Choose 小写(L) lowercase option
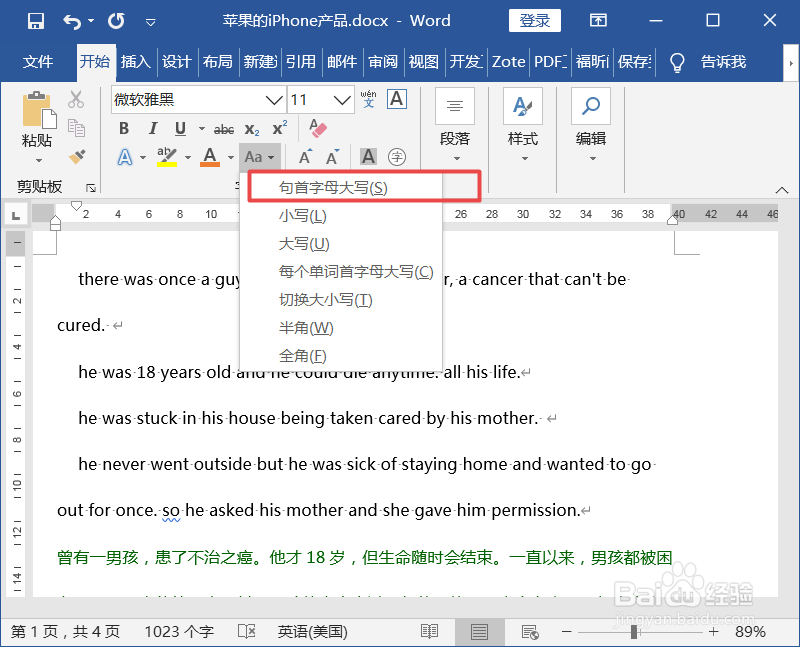Image resolution: width=800 pixels, height=647 pixels. point(341,216)
